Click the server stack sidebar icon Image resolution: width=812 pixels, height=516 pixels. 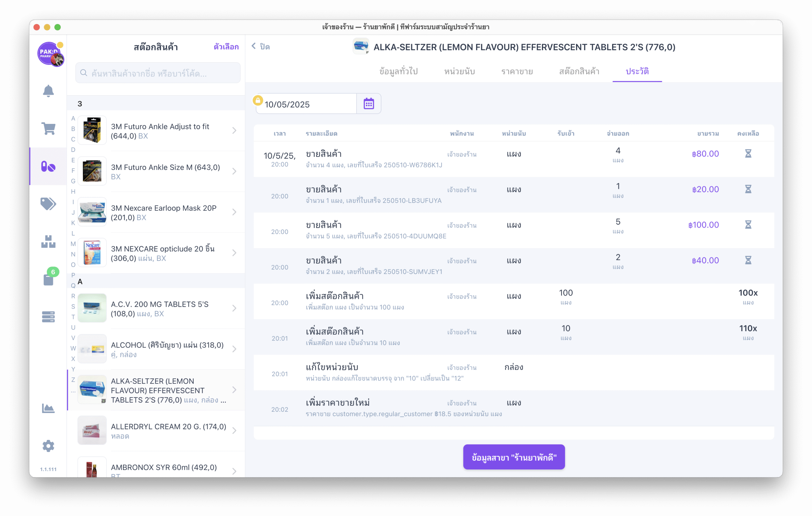tap(48, 316)
